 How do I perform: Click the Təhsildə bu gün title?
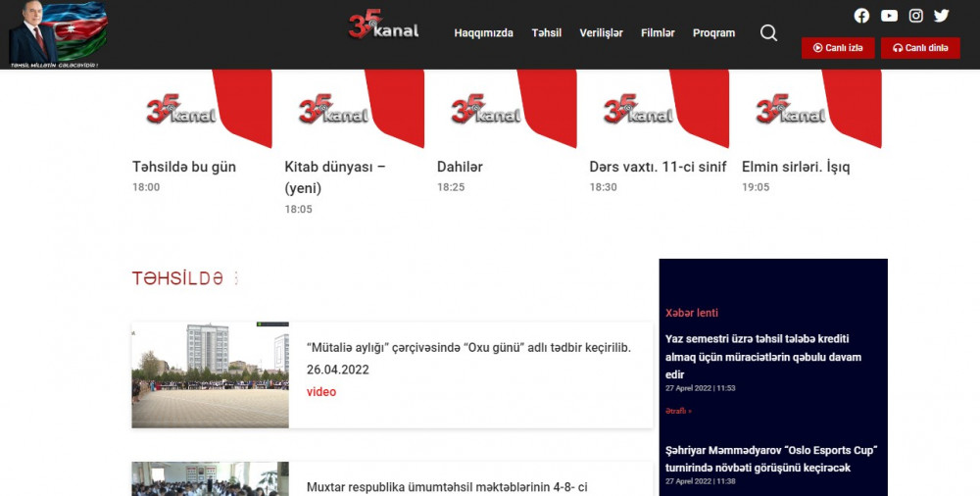pyautogui.click(x=184, y=167)
